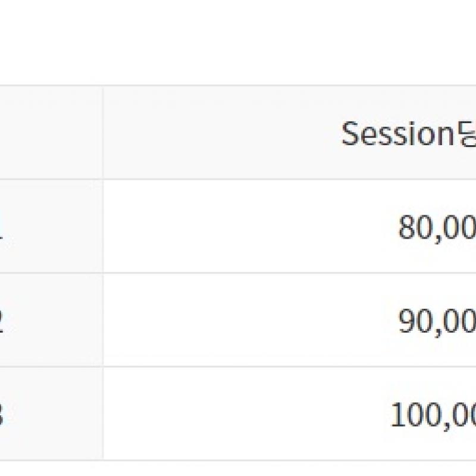Click the vertical divider inside the gray header row

pos(103,133)
